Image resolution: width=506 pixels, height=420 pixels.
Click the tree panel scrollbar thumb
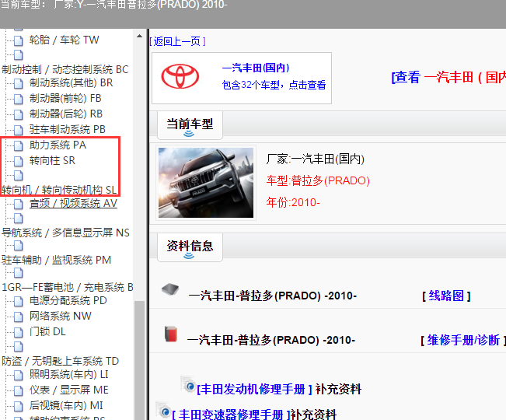click(139, 360)
